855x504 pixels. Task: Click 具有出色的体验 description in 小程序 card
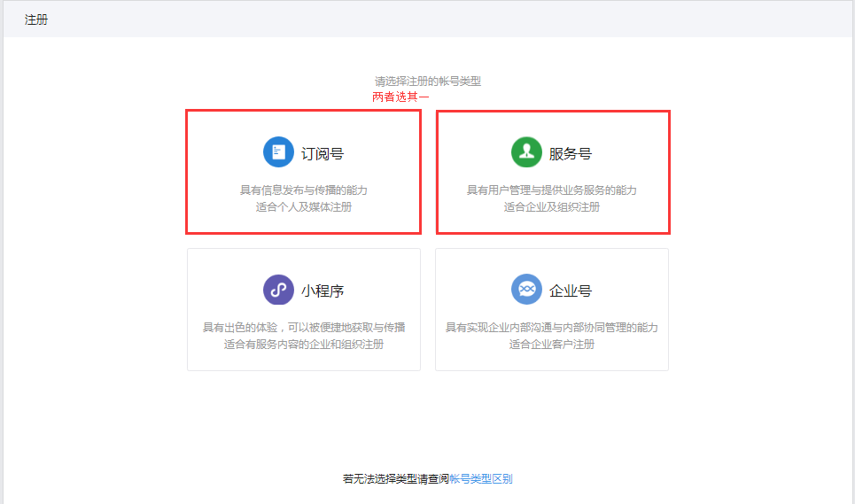[x=304, y=328]
